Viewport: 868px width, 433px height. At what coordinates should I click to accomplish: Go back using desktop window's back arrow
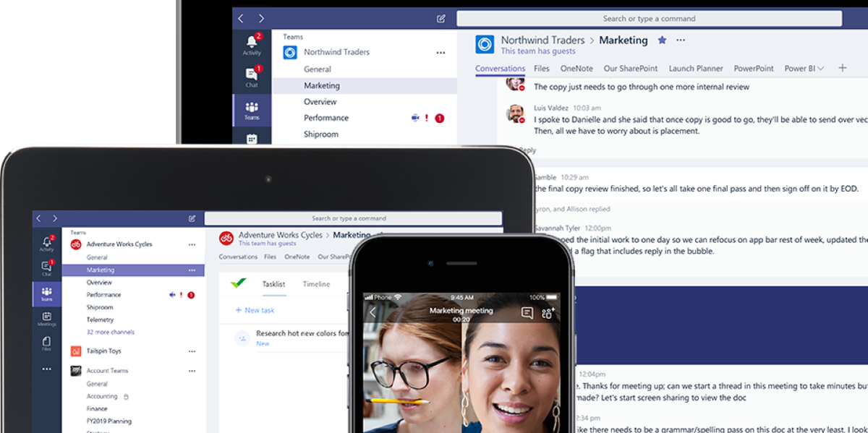coord(241,18)
